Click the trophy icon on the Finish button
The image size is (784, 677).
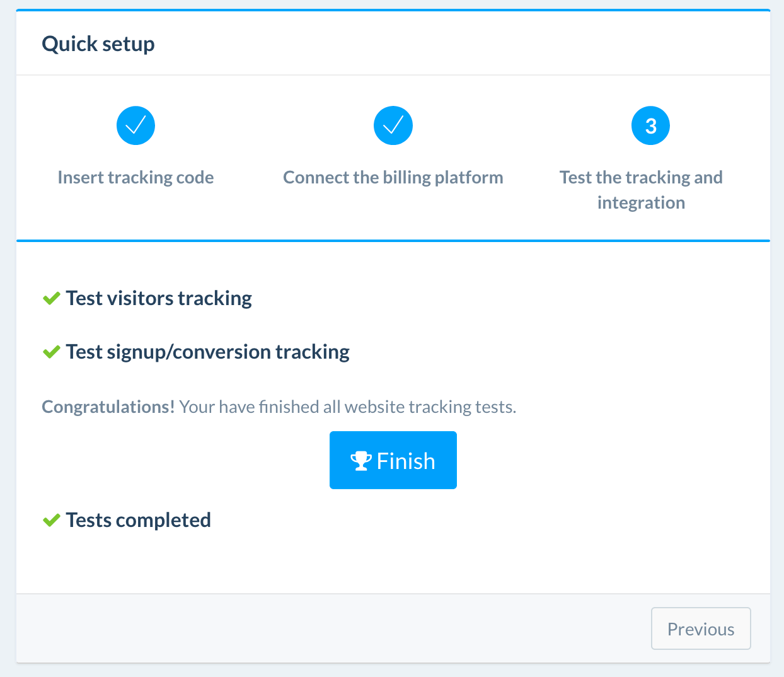[x=360, y=461]
